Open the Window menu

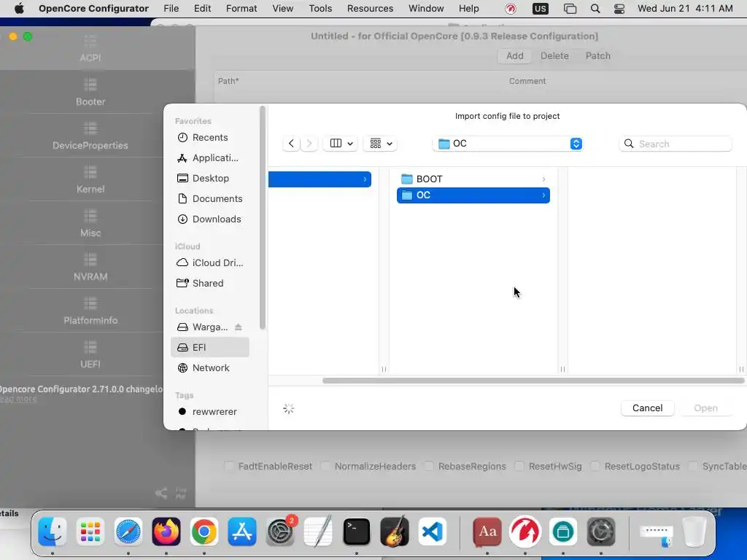(x=426, y=9)
